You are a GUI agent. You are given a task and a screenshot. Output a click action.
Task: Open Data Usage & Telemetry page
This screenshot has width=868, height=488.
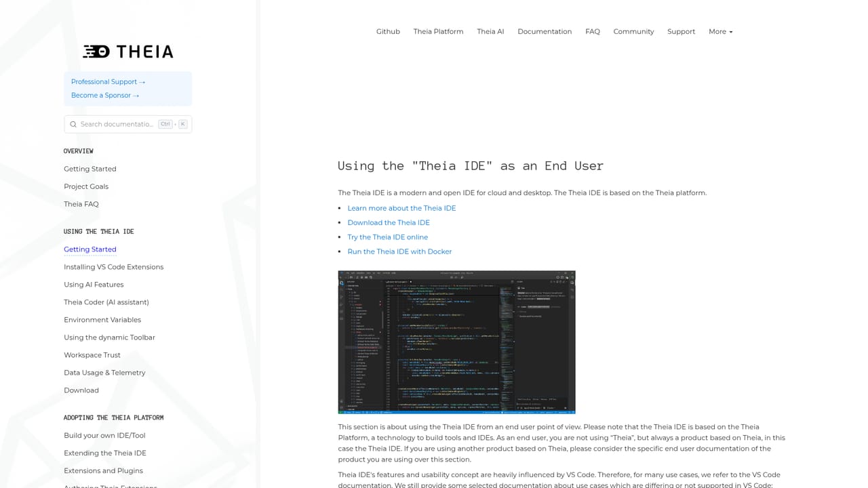click(104, 373)
